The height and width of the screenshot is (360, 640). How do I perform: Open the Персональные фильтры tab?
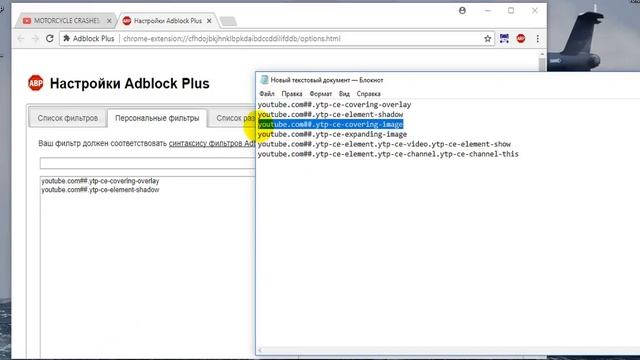[x=157, y=118]
